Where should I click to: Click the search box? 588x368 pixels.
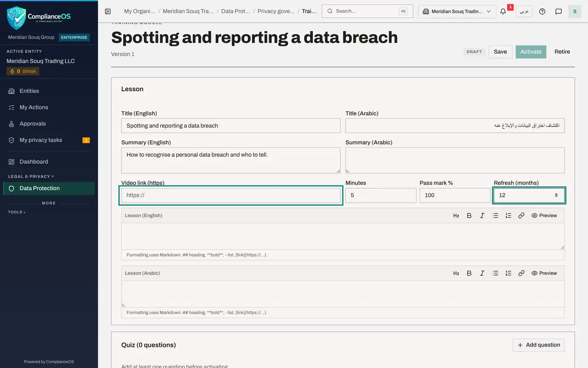tap(367, 11)
